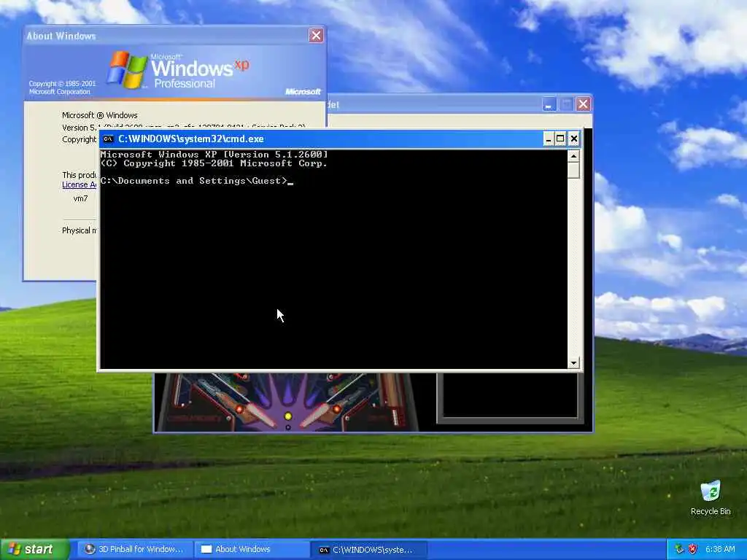Click the 'Microsoft ® Windows' text in About dialog

(99, 115)
